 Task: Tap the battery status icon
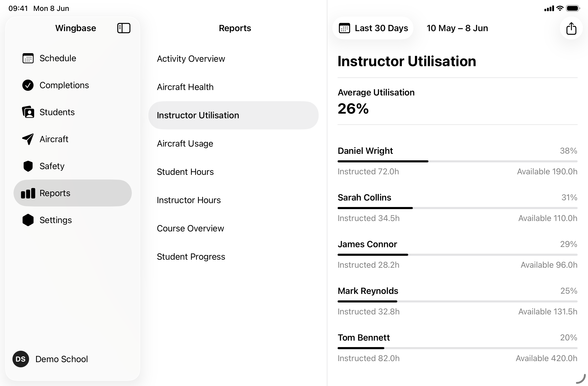(573, 8)
